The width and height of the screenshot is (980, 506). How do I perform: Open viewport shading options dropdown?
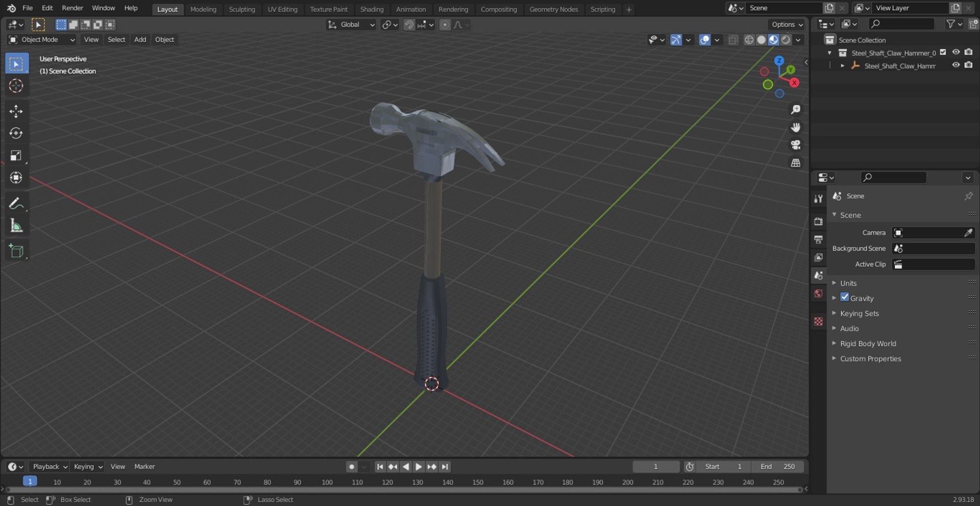click(x=798, y=40)
